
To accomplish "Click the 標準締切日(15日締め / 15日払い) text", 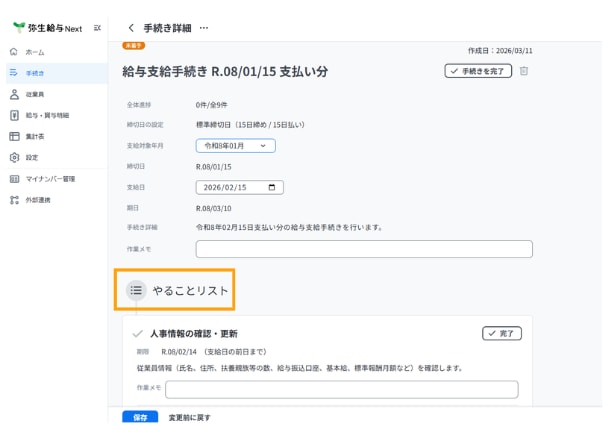I will point(250,125).
